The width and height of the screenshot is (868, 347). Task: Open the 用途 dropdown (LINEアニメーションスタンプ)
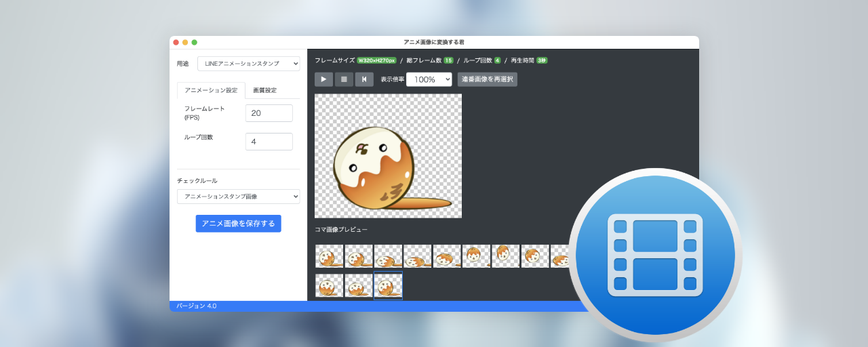pyautogui.click(x=248, y=64)
